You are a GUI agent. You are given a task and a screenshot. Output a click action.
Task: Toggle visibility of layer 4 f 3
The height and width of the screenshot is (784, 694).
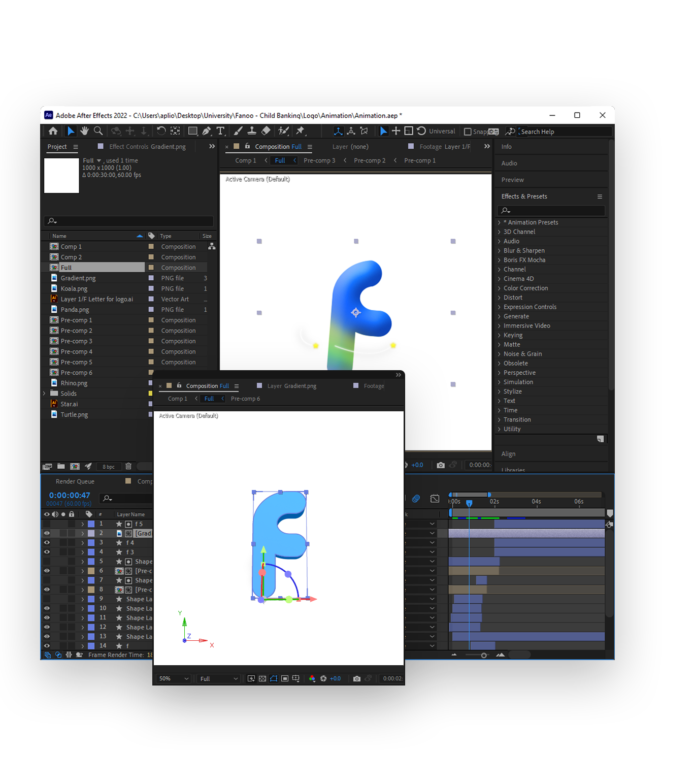[47, 552]
